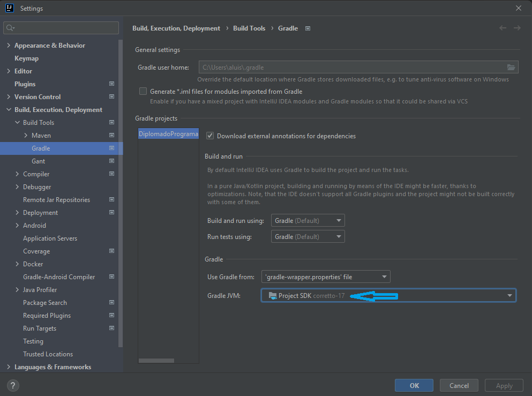Open Trusted Locations settings

click(x=48, y=354)
